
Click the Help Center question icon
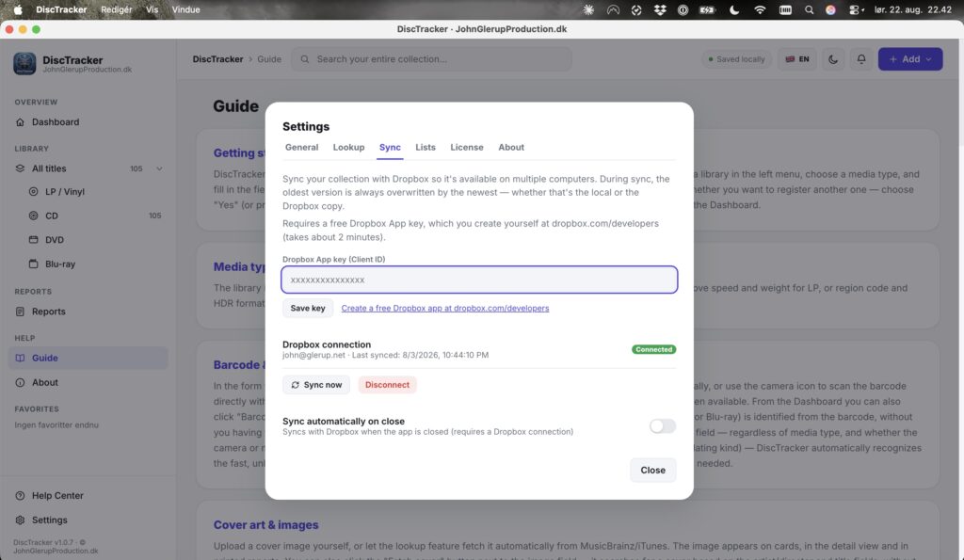tap(21, 495)
